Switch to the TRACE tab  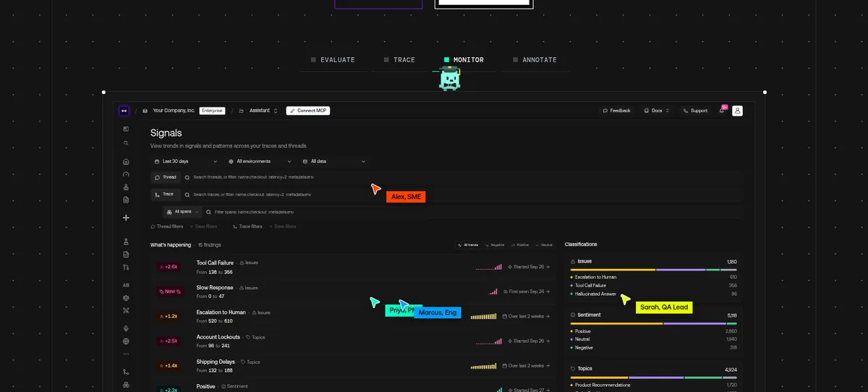399,60
